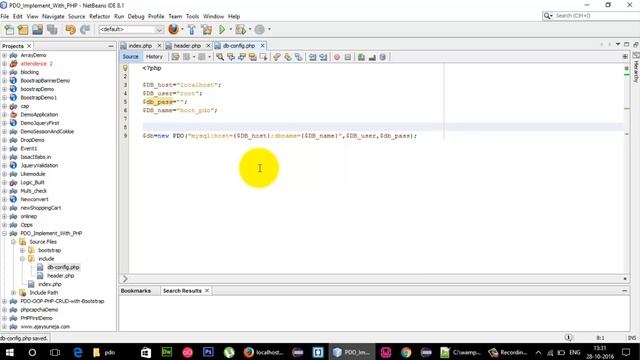Toggle the History view button

coord(154,57)
